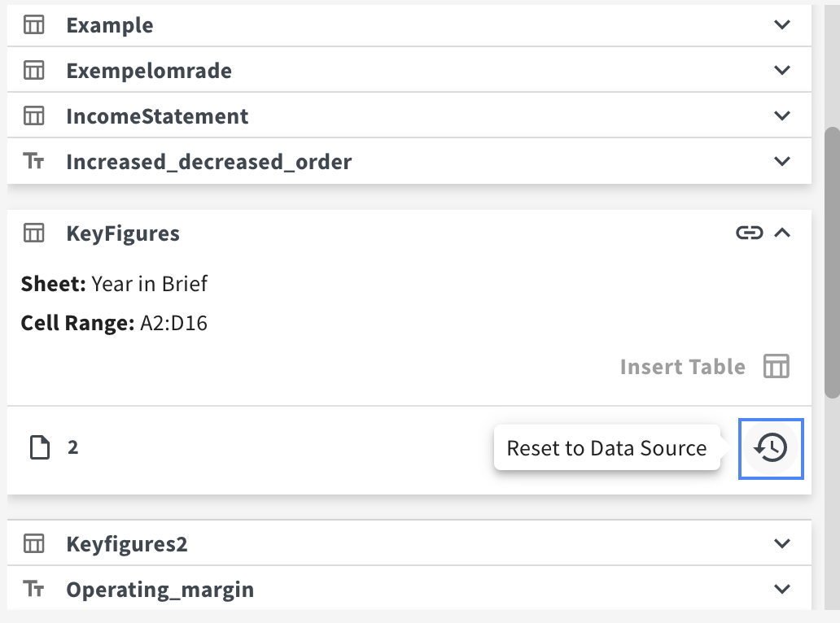Image resolution: width=840 pixels, height=623 pixels.
Task: Open the IncomeStatement list item
Action: click(x=409, y=115)
